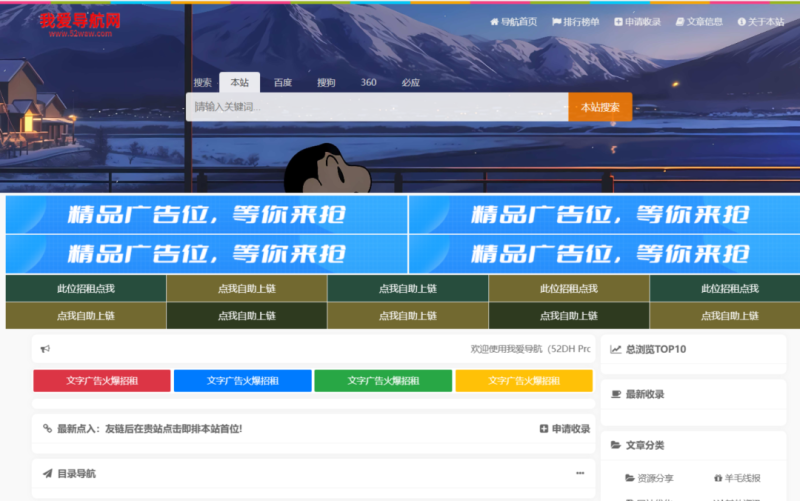Click the 申请收录 link in 最新点入 row
This screenshot has height=501, width=800.
(x=565, y=429)
